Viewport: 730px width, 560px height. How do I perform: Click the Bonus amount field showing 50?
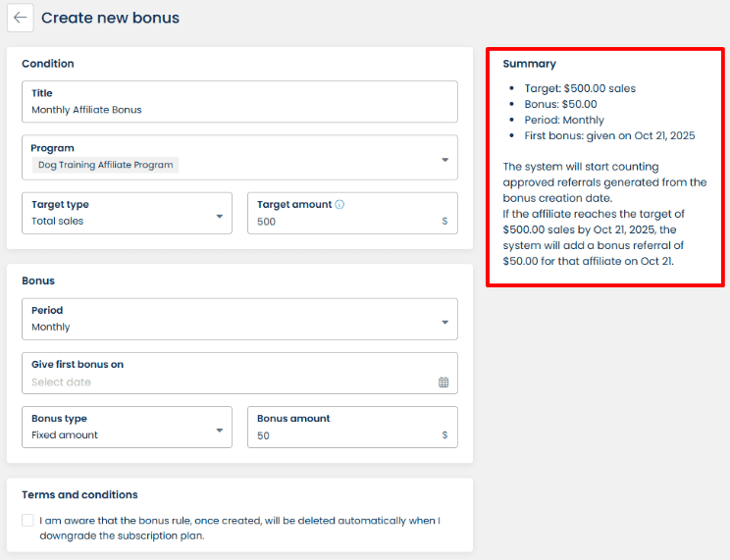point(343,435)
